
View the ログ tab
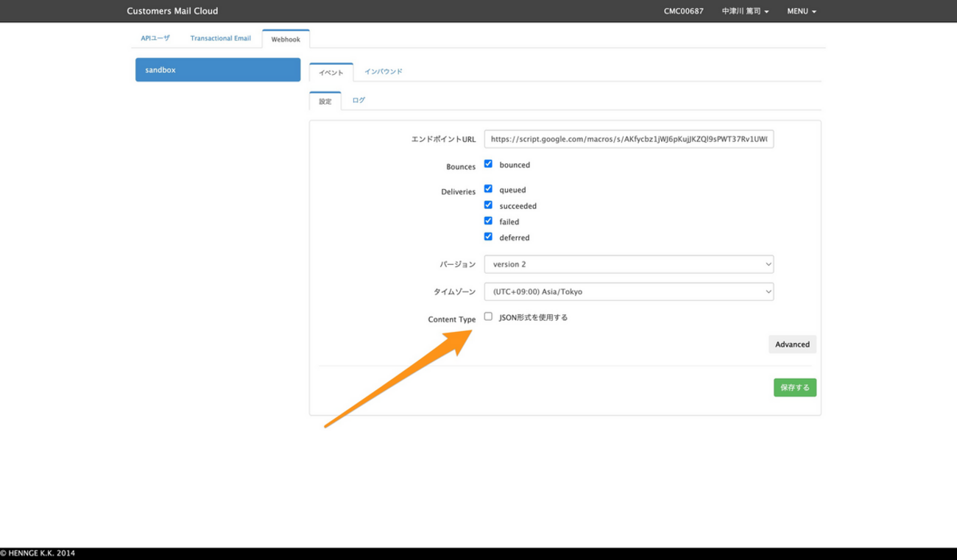pyautogui.click(x=359, y=99)
